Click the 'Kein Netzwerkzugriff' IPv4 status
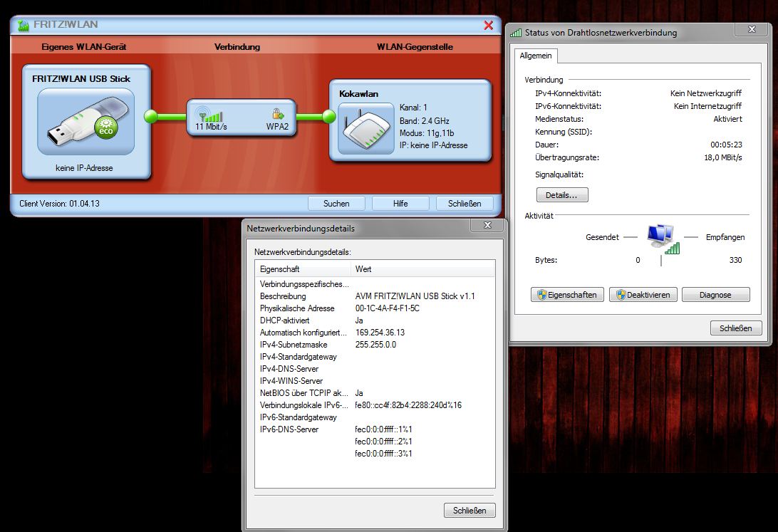This screenshot has height=532, width=778. (x=706, y=93)
